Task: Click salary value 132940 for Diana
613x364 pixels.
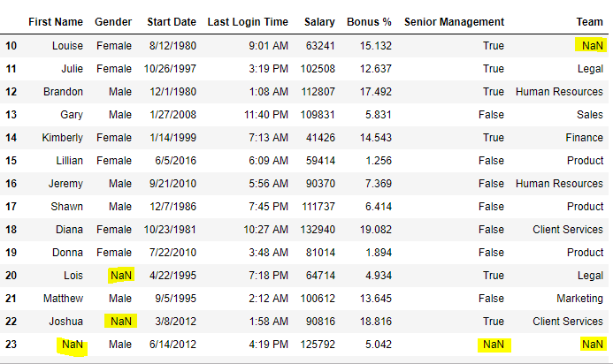Action: click(318, 230)
